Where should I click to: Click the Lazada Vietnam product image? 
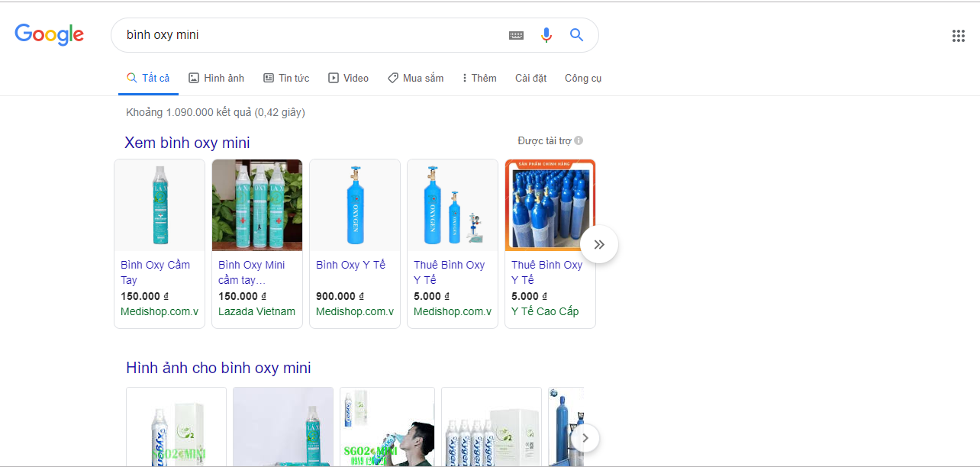pos(257,205)
